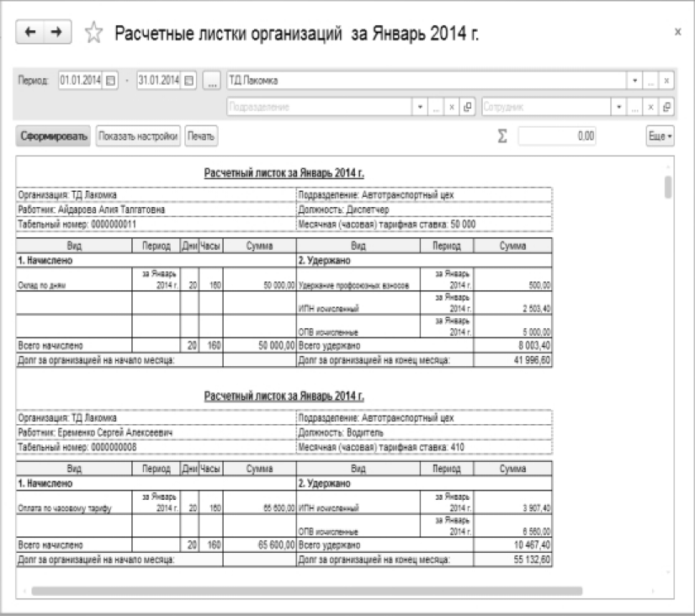
Task: Add report to favorites with star icon
Action: (93, 33)
